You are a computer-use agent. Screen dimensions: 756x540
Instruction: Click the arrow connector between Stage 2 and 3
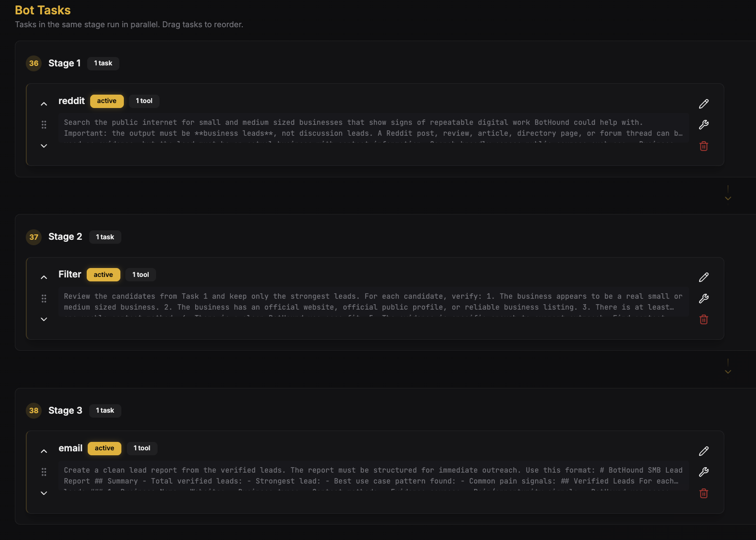pos(728,368)
